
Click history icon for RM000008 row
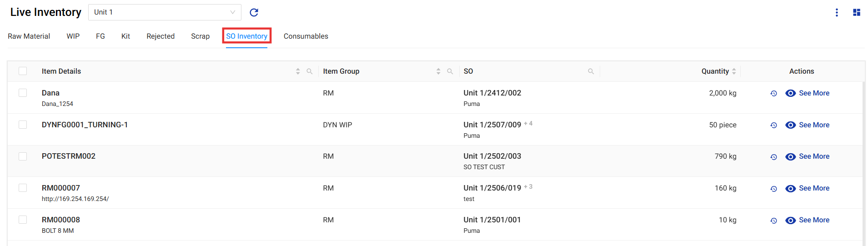[x=773, y=221]
